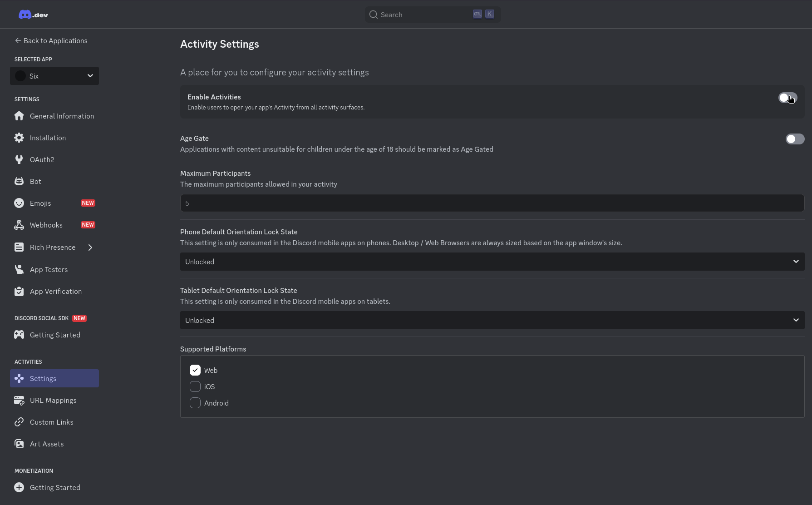Image resolution: width=812 pixels, height=505 pixels.
Task: Turn on the Enable Activities toggle
Action: click(787, 98)
